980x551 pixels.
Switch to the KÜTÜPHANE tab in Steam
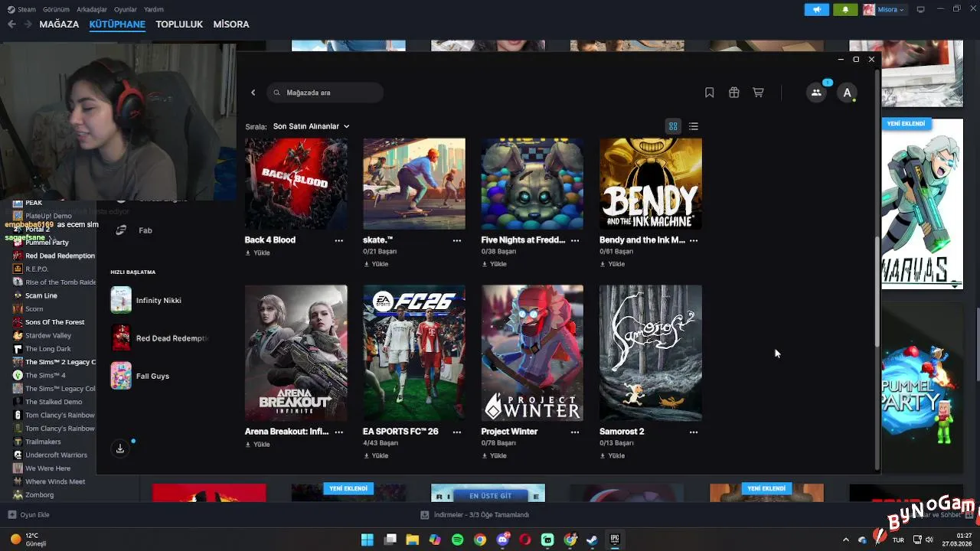point(117,24)
